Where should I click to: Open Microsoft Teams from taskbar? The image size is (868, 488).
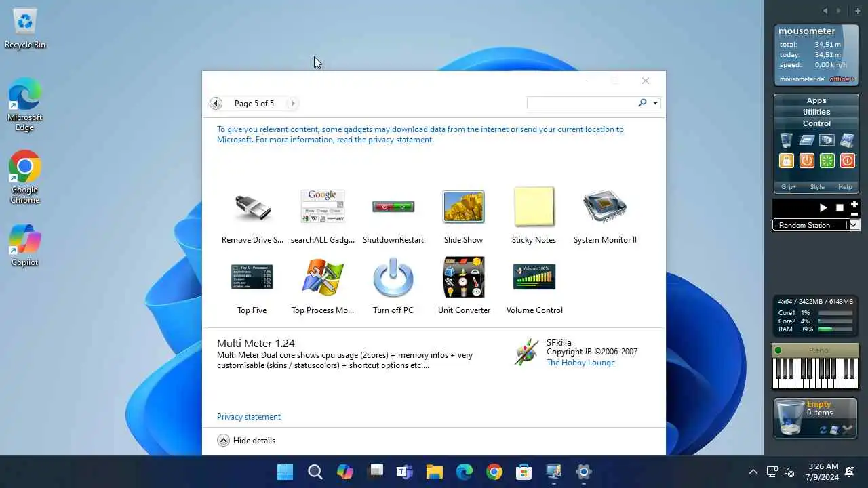tap(405, 472)
